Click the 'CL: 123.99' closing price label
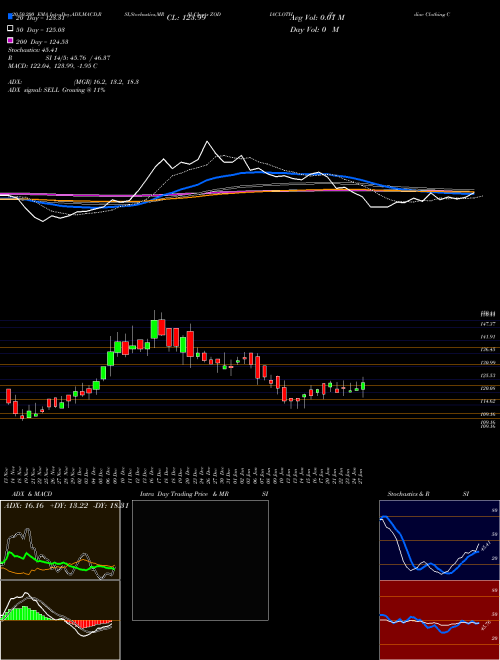Screen dimensions: 500x660 [x=186, y=18]
